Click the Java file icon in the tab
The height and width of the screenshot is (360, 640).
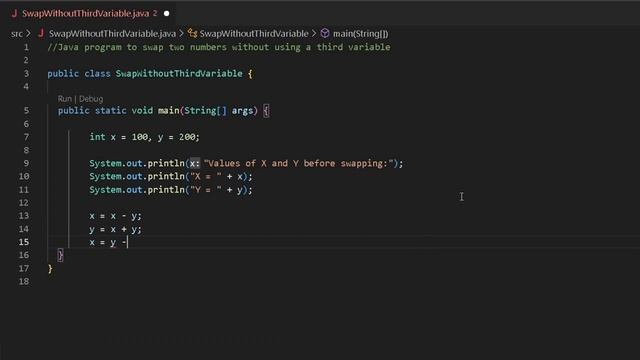(x=14, y=13)
